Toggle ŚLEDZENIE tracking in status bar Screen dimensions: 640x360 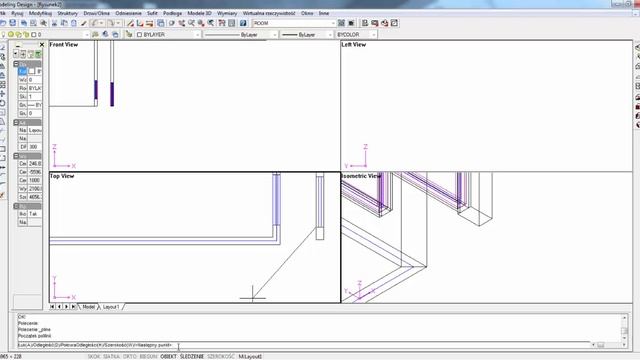192,356
